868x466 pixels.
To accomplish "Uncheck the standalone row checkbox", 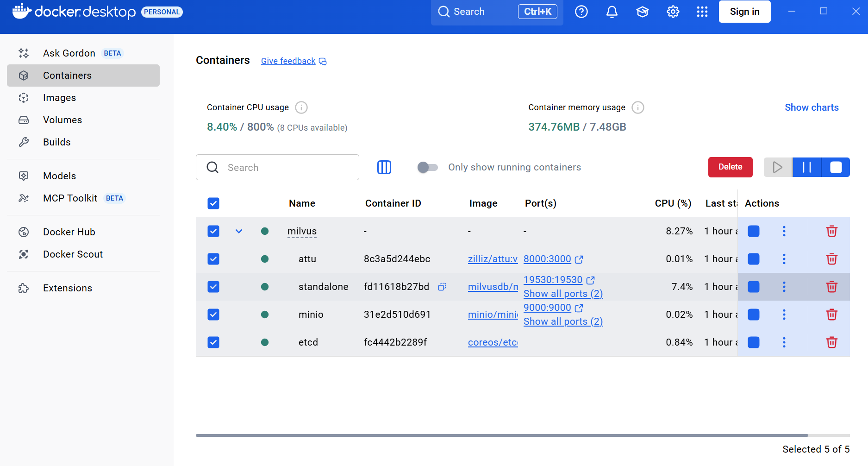I will pyautogui.click(x=213, y=287).
